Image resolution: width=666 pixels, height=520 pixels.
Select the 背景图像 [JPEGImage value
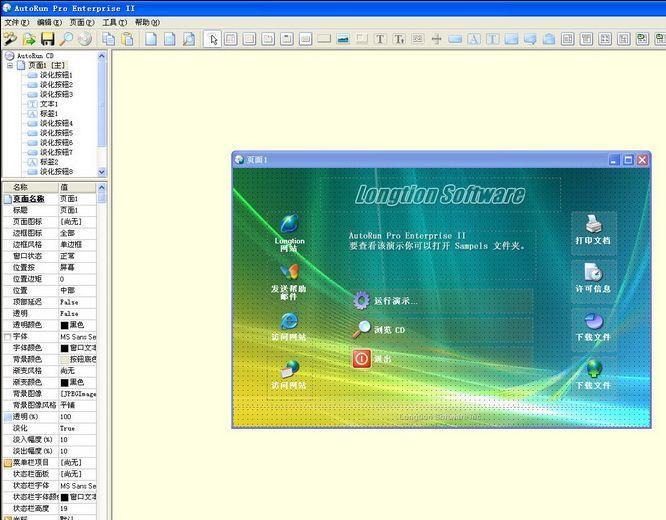tap(77, 394)
